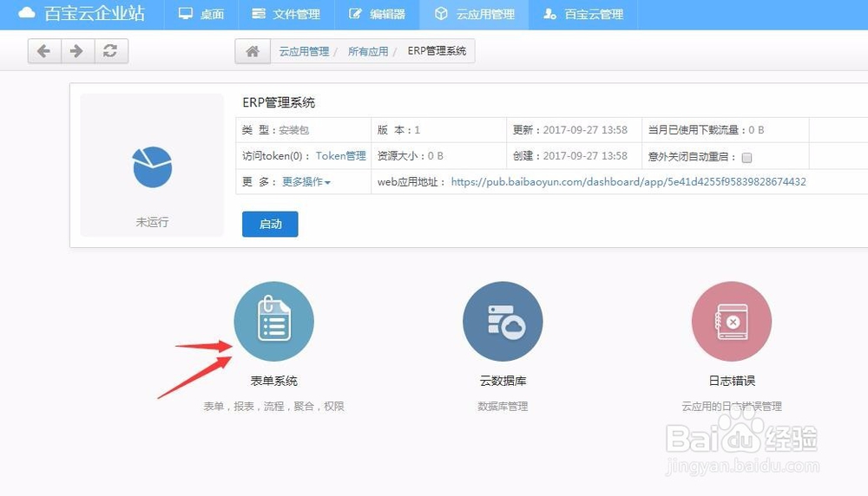Open the web应用地址 URL link

click(x=628, y=181)
